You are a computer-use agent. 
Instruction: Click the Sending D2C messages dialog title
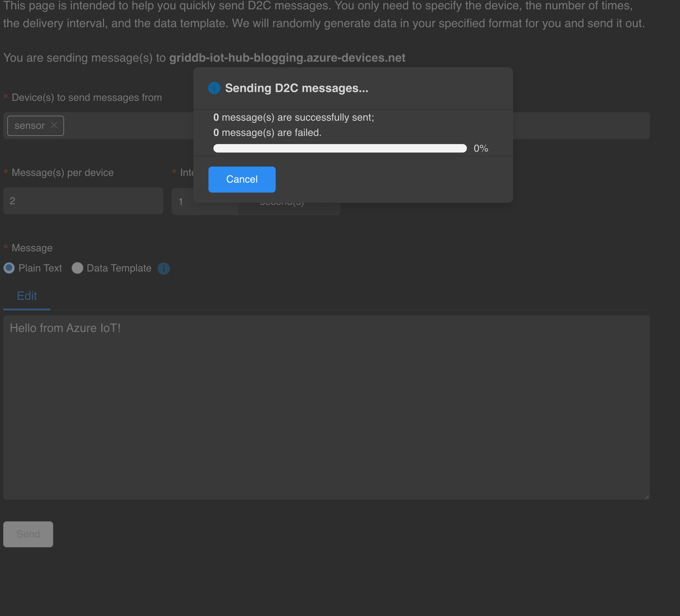(296, 88)
